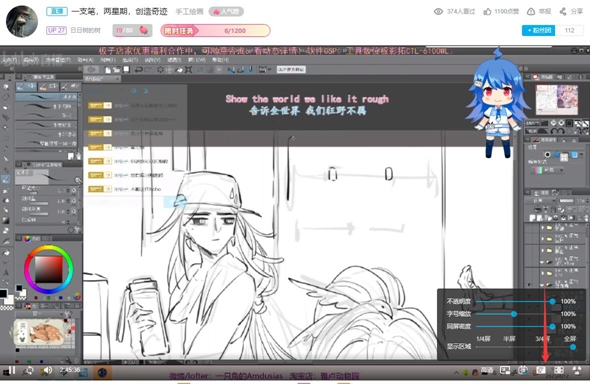
Task: Open the 手工绘画 category link
Action: [x=189, y=12]
